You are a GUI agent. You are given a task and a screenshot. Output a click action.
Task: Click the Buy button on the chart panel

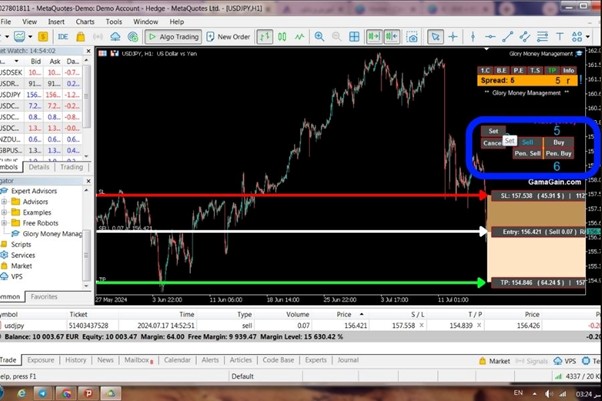click(x=559, y=142)
